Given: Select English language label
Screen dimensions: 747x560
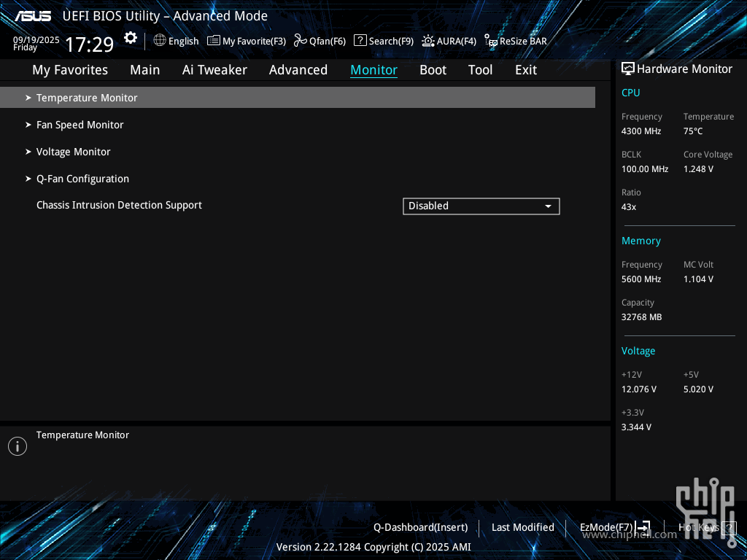Looking at the screenshot, I should pyautogui.click(x=183, y=41).
